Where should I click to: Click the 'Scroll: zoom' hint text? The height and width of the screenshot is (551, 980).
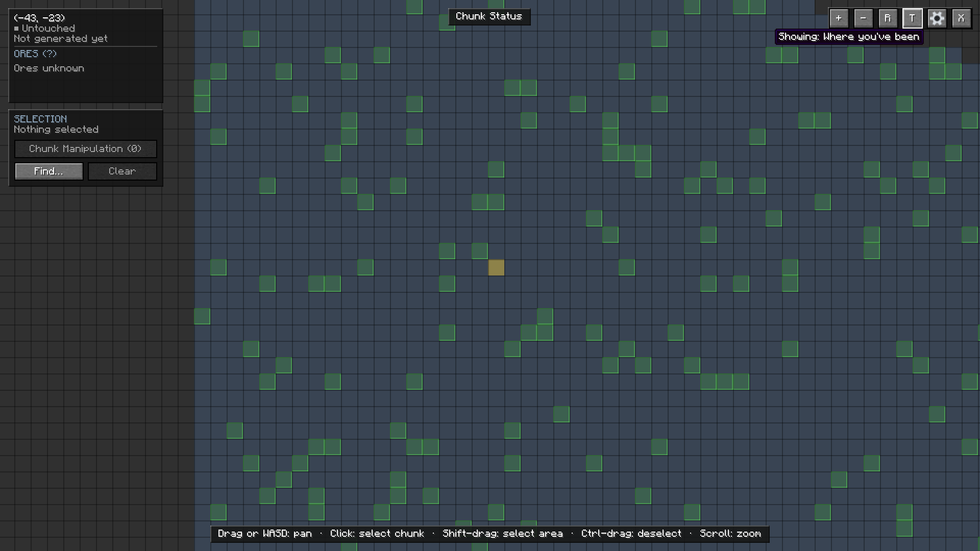pyautogui.click(x=730, y=534)
